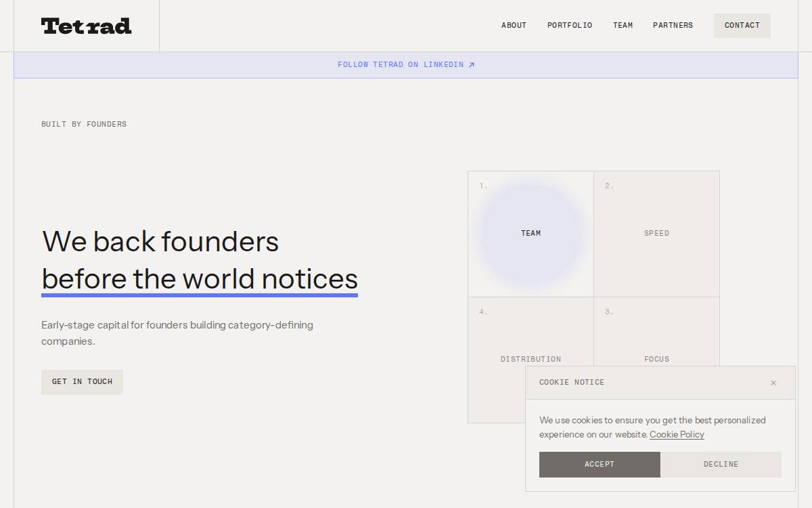Click the LinkedIn external arrow icon
Screen dimensions: 812x508
pos(472,65)
